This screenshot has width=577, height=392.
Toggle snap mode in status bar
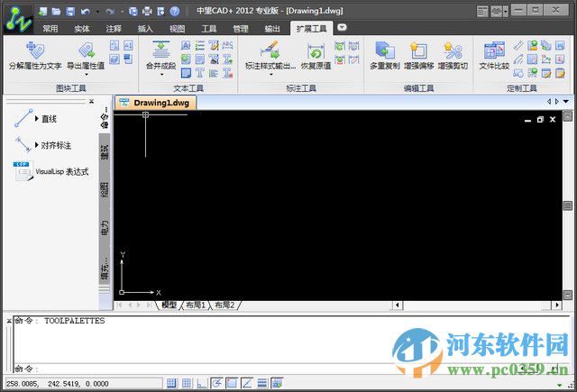click(x=171, y=383)
